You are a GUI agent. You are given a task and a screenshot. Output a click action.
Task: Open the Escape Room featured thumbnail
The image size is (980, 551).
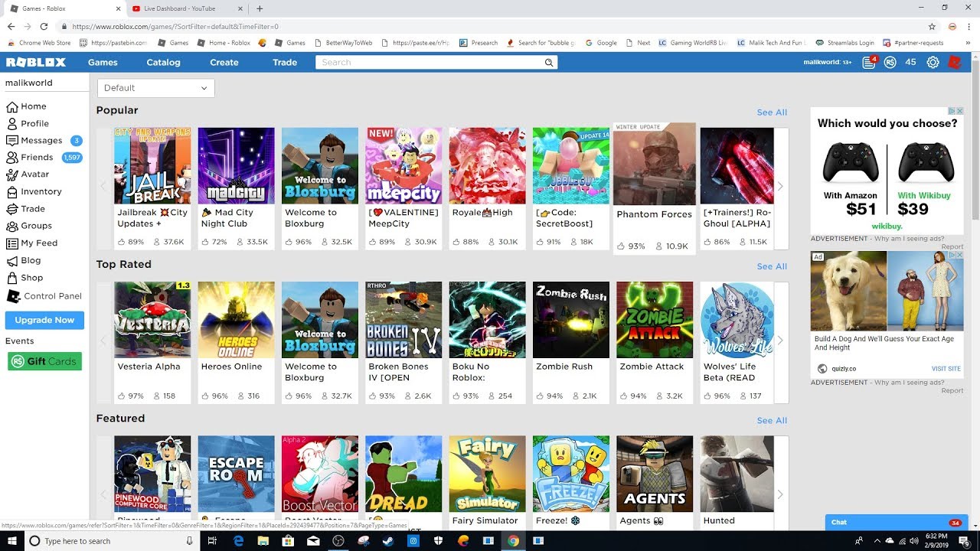click(236, 474)
